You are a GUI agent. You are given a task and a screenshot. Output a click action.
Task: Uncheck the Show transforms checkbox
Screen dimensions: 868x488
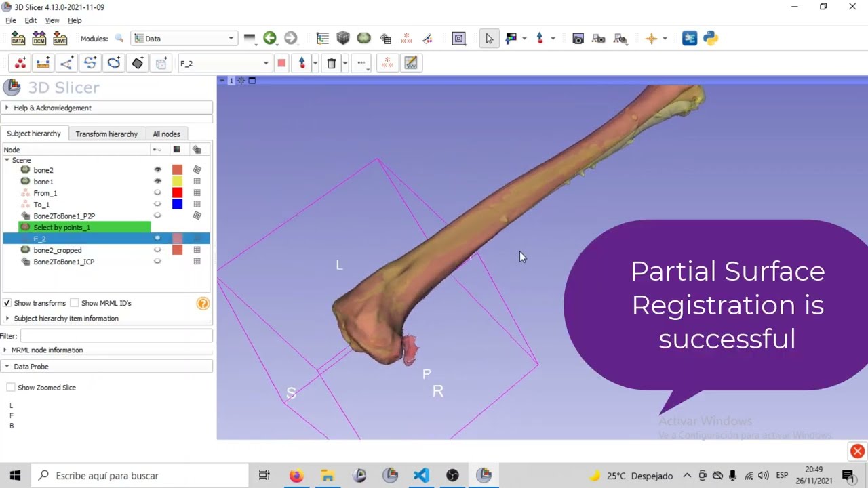point(7,303)
